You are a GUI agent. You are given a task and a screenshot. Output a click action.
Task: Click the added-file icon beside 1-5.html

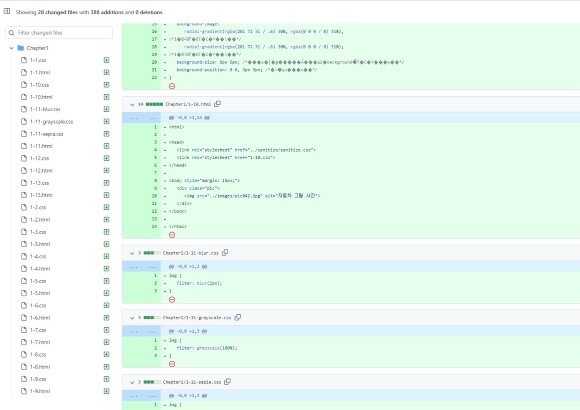107,293
